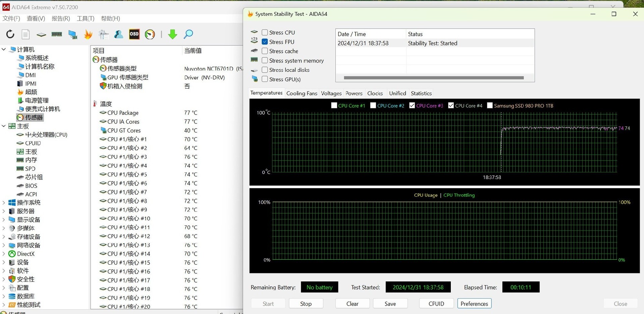The image size is (644, 314).
Task: Collapse the 计算机 tree node
Action: [x=4, y=49]
